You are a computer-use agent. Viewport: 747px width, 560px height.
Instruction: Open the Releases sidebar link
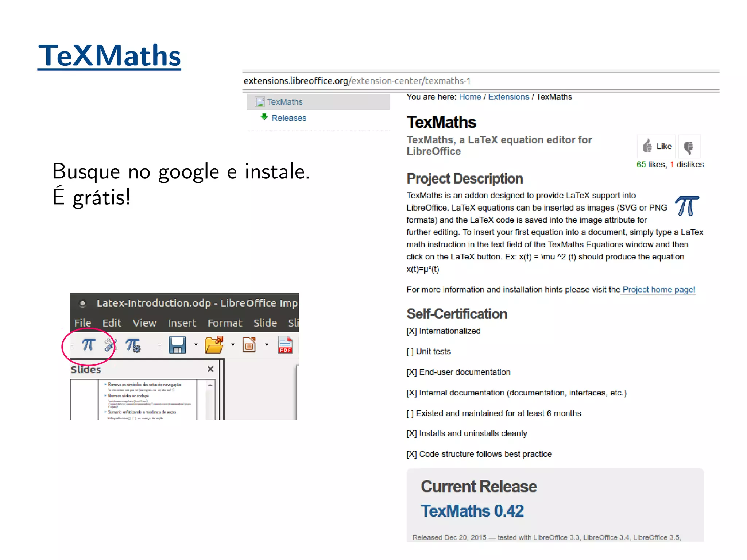point(289,118)
